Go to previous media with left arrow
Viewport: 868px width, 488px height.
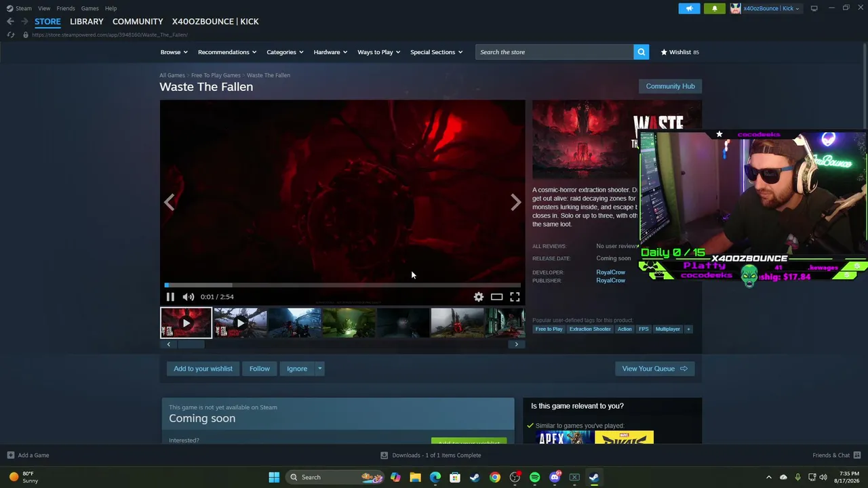pyautogui.click(x=169, y=202)
